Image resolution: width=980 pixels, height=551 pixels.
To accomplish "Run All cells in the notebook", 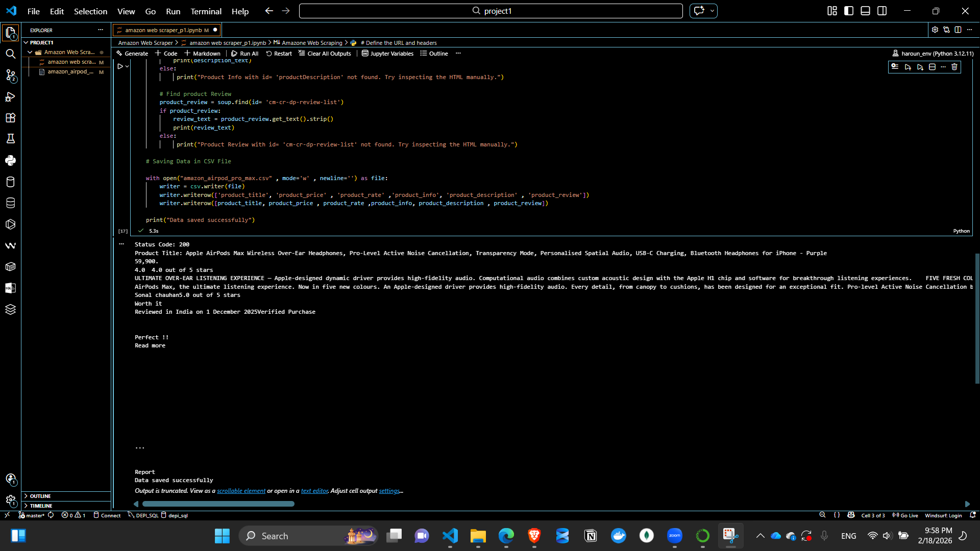I will [x=245, y=53].
